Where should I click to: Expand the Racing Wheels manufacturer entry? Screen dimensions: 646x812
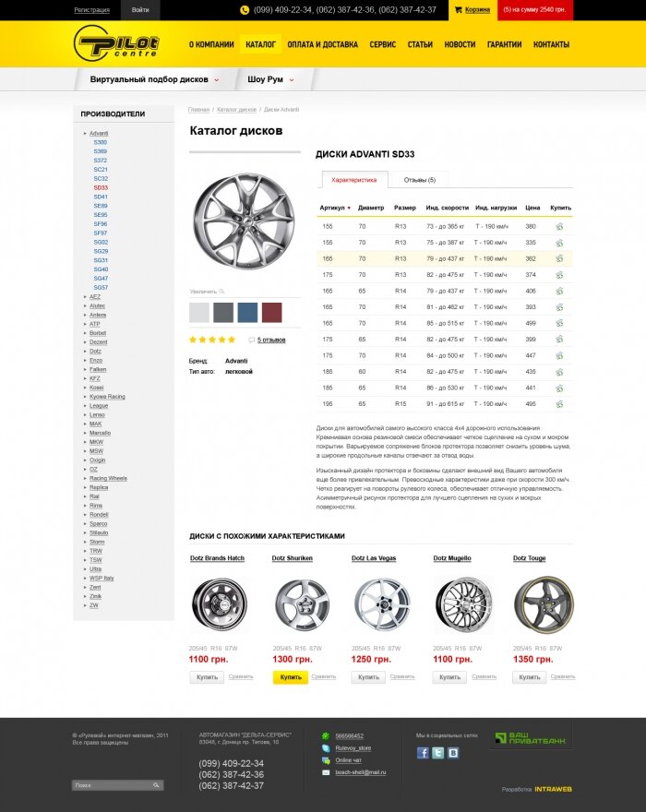point(85,479)
